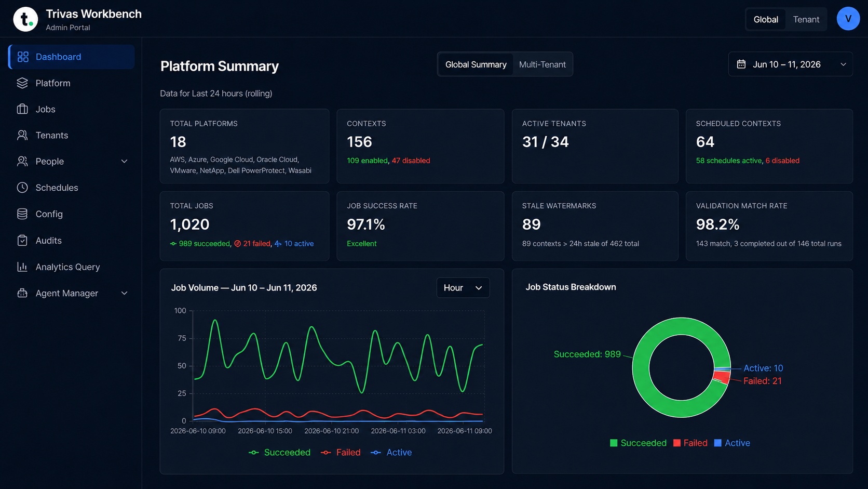Click the Jobs briefcase icon
This screenshot has height=489, width=868.
22,109
